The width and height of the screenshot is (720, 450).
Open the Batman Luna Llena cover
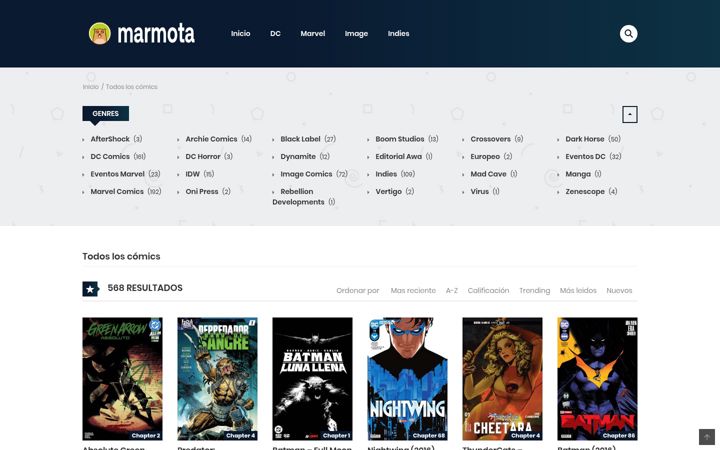point(312,378)
